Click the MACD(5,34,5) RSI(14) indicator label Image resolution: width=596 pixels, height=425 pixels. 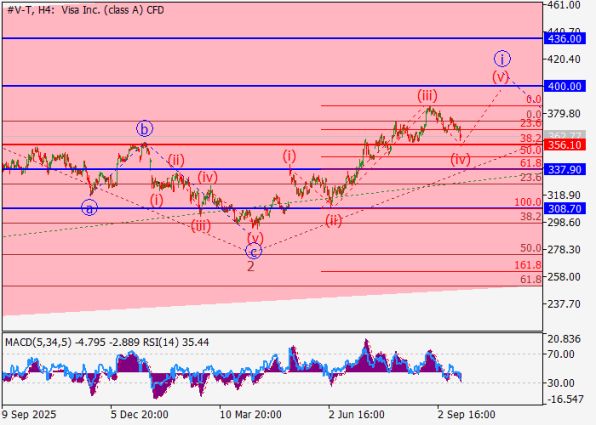click(x=107, y=342)
